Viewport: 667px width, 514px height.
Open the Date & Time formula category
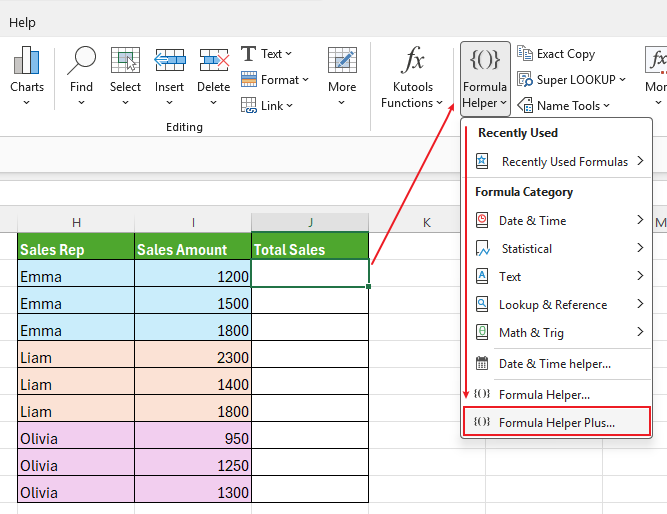coord(557,221)
